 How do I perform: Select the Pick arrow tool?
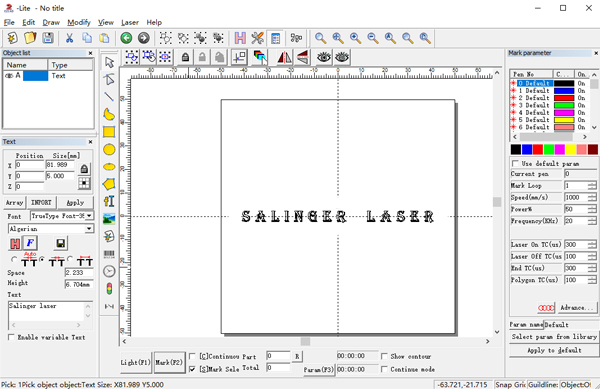point(109,62)
